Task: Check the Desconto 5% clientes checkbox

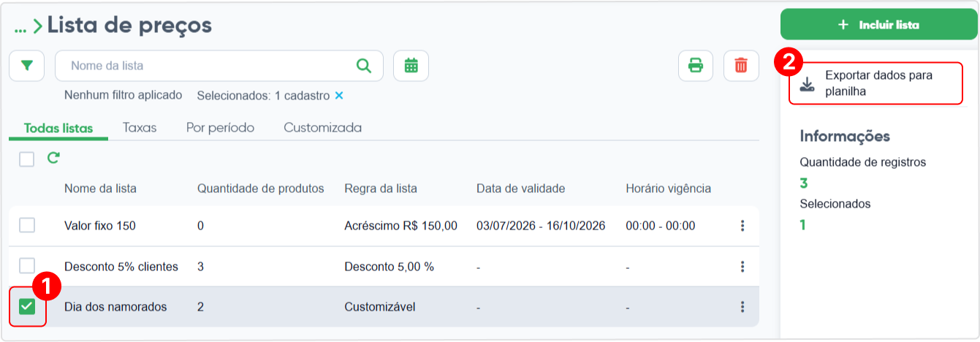Action: 27,265
